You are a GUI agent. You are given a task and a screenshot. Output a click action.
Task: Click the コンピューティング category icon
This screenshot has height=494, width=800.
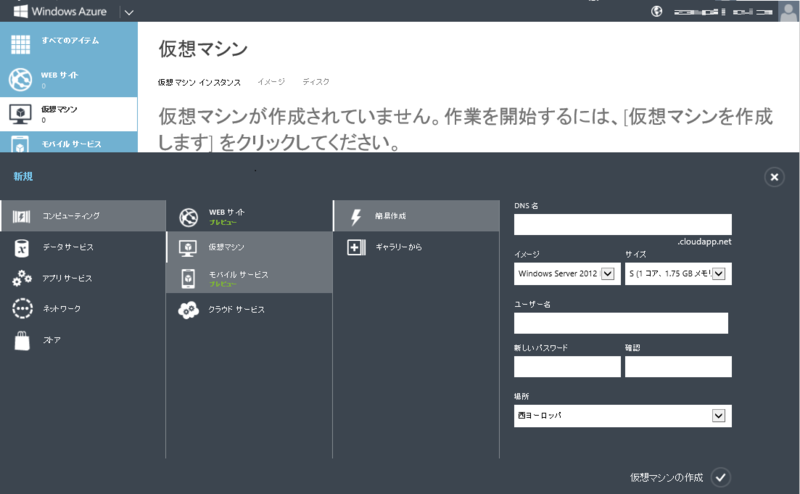(21, 216)
